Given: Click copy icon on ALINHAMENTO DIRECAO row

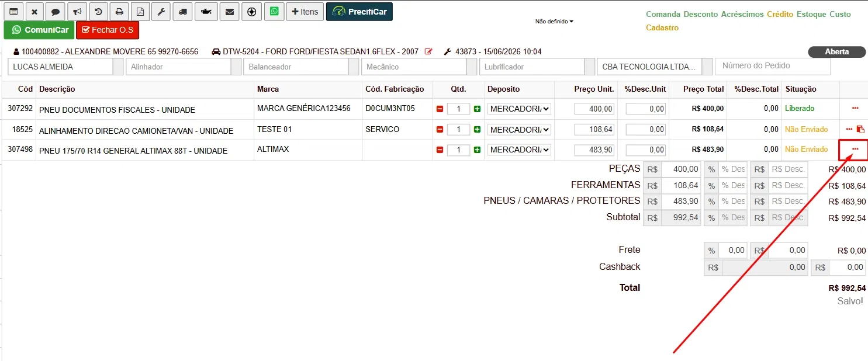Looking at the screenshot, I should 860,129.
